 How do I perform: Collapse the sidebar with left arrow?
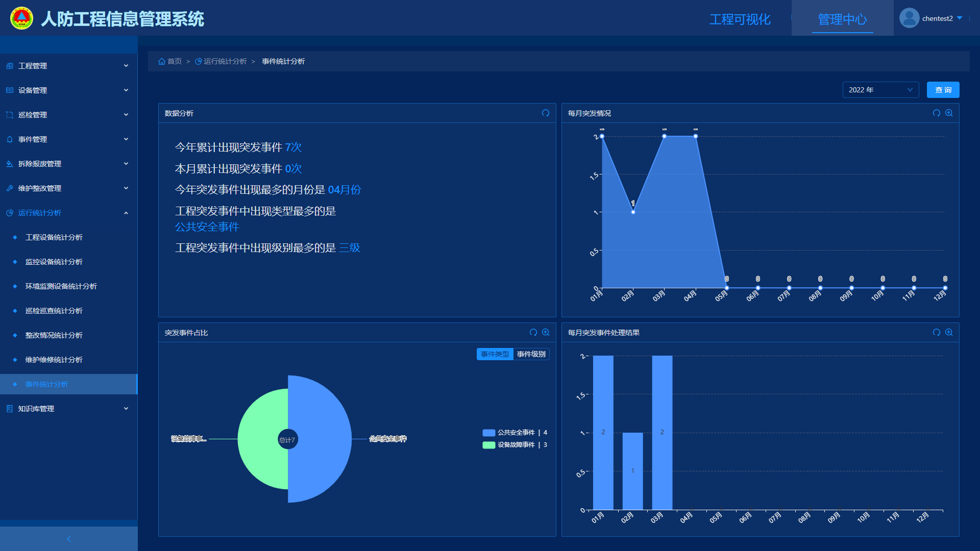tap(69, 539)
